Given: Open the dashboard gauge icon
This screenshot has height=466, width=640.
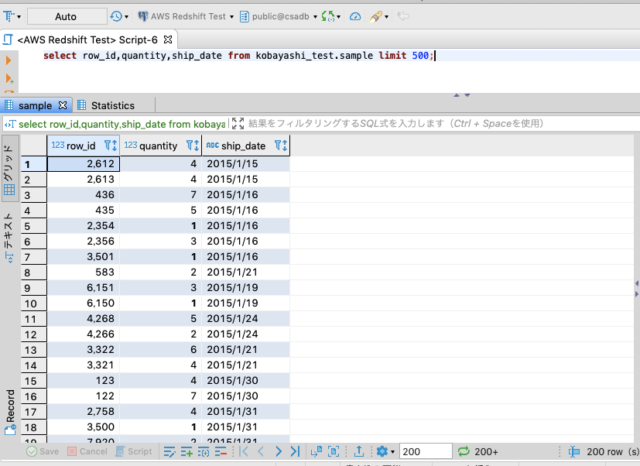Looking at the screenshot, I should [355, 16].
